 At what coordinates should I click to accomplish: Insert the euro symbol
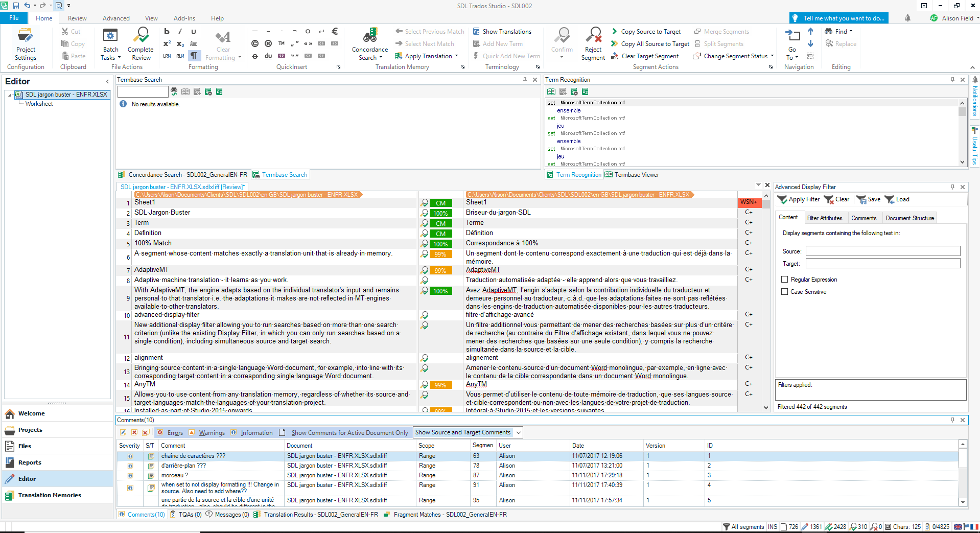335,31
